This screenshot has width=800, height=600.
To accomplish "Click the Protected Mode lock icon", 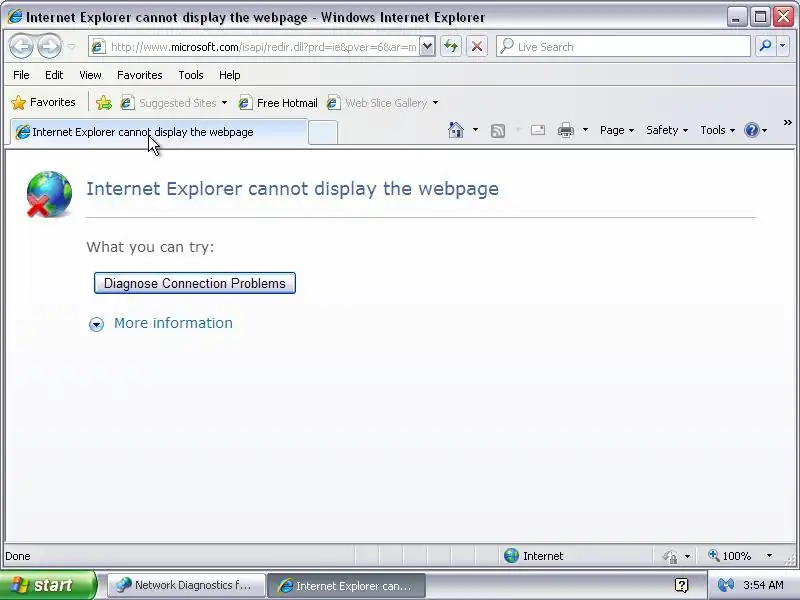I will tap(670, 556).
